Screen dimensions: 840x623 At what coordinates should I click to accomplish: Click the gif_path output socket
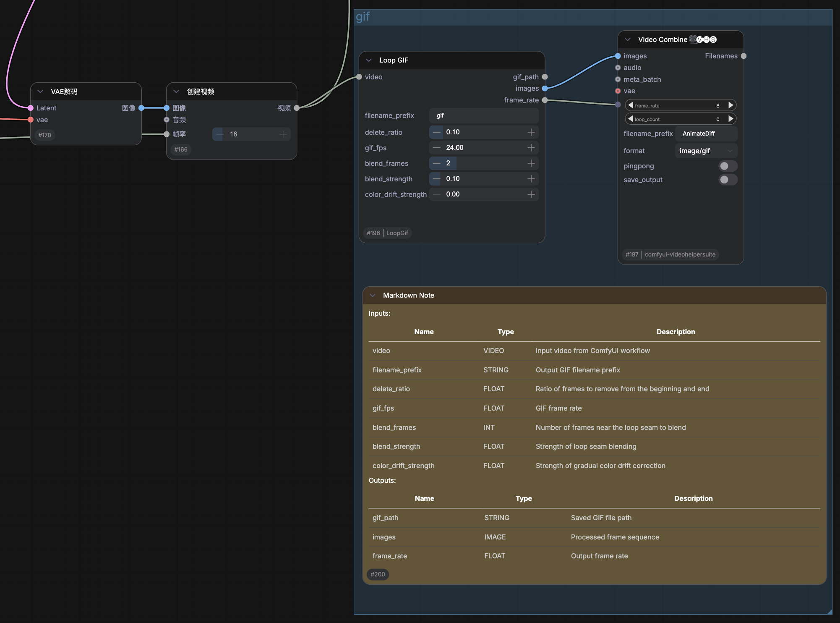tap(545, 77)
